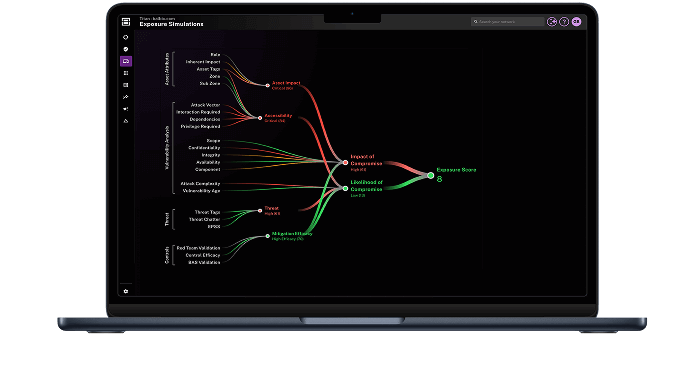Open the user avatar in header
Screen dimensions: 700x386
coord(577,21)
